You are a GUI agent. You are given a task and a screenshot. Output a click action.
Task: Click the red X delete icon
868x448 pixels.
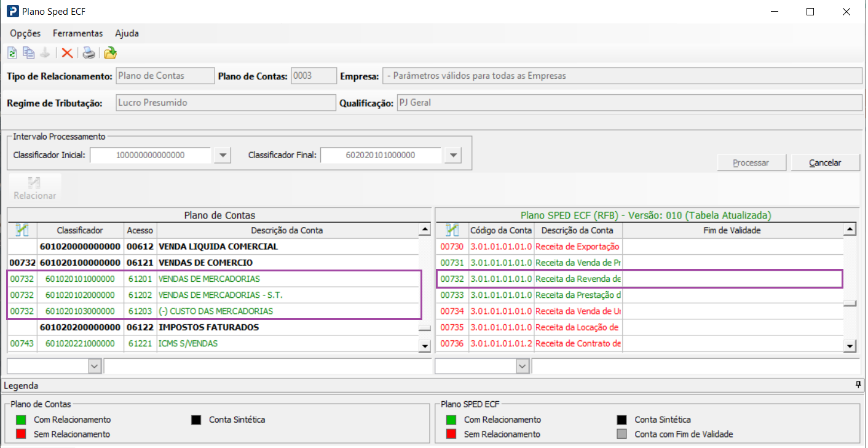pos(67,54)
